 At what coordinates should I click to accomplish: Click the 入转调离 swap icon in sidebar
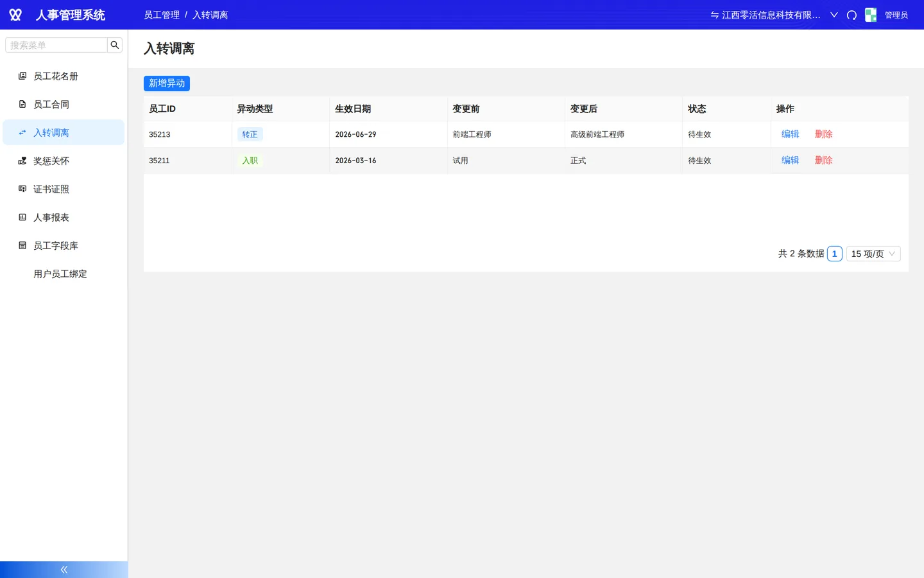(22, 132)
